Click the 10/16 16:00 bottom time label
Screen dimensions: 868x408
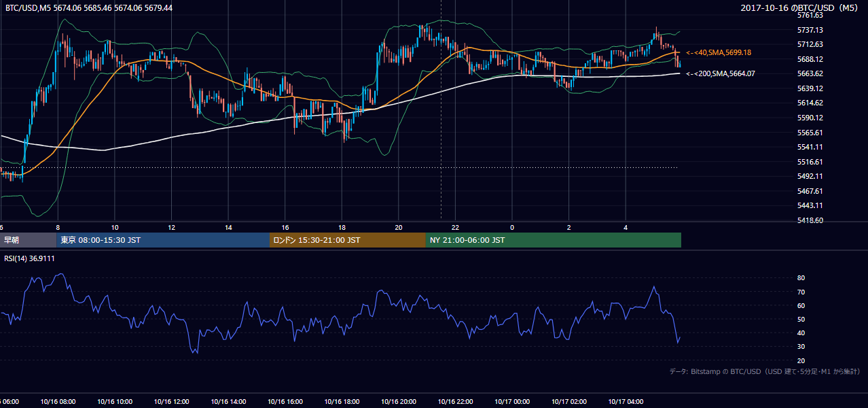tap(285, 402)
